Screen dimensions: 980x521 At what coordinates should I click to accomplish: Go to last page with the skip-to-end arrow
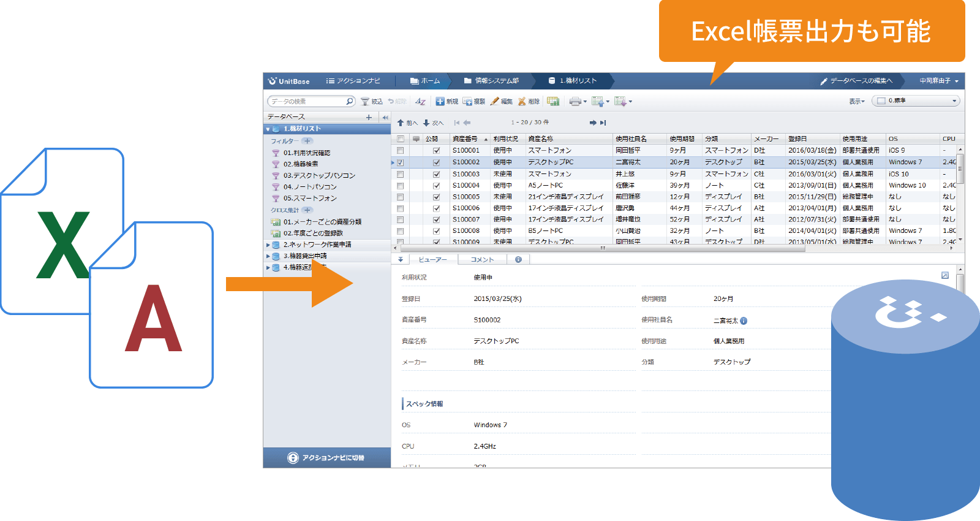pyautogui.click(x=603, y=123)
